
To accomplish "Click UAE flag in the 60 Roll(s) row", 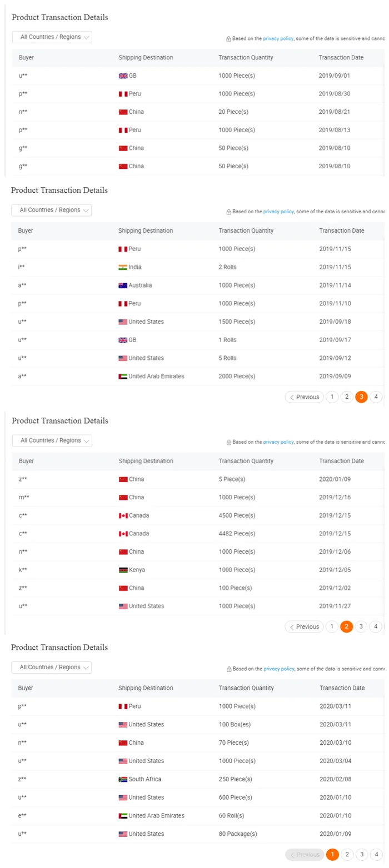I will pos(123,816).
